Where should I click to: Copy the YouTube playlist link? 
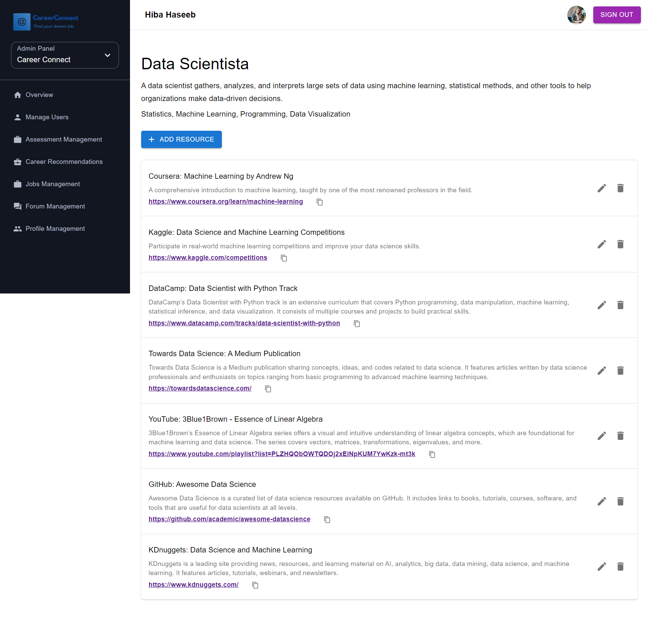click(432, 454)
